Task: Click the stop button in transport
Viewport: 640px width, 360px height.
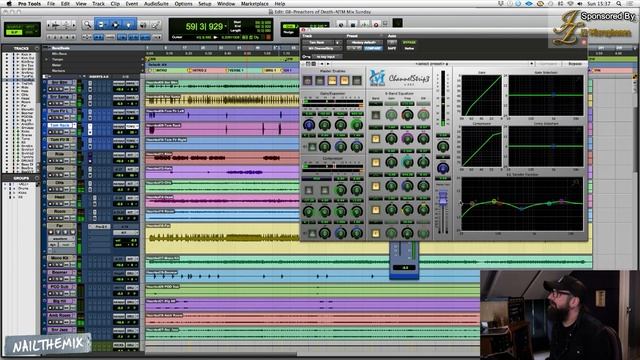Action: pos(353,24)
